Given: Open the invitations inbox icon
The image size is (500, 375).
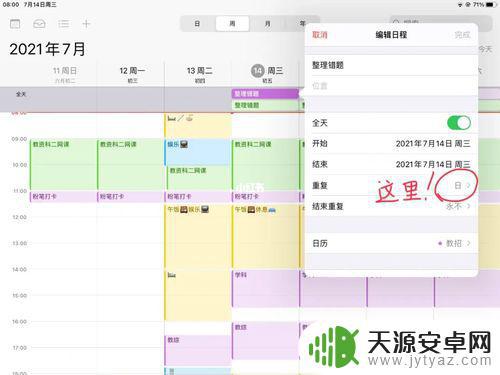Looking at the screenshot, I should 39,24.
